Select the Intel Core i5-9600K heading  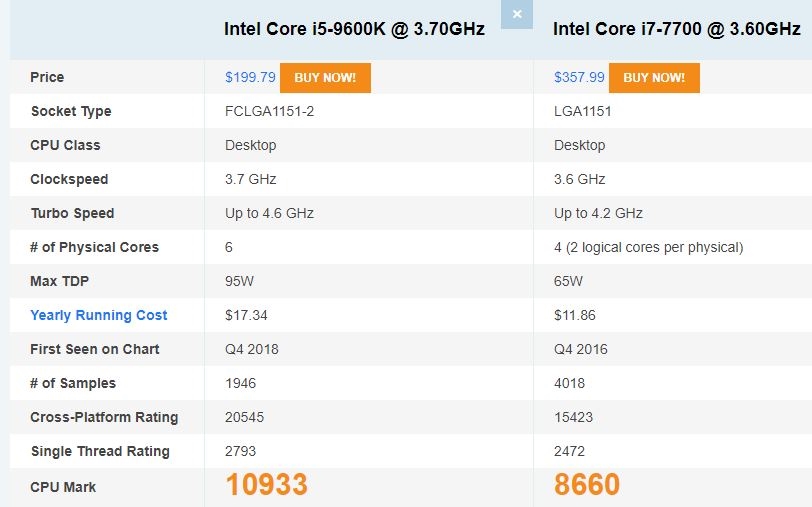(x=354, y=28)
